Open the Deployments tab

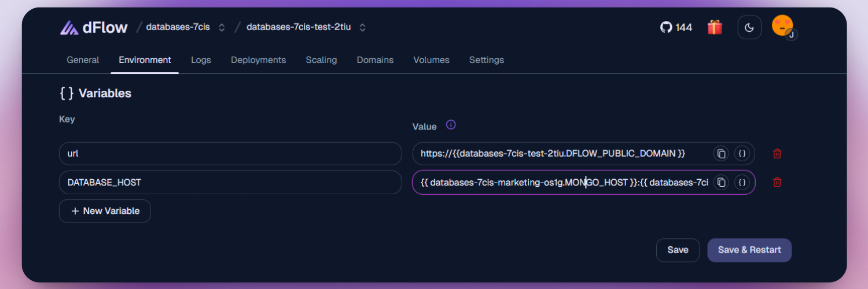pos(258,60)
